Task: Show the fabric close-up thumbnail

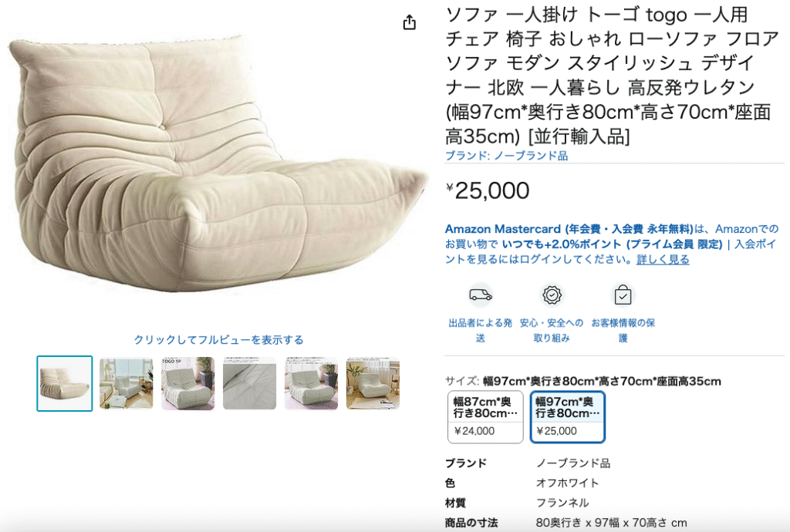Action: 249,383
